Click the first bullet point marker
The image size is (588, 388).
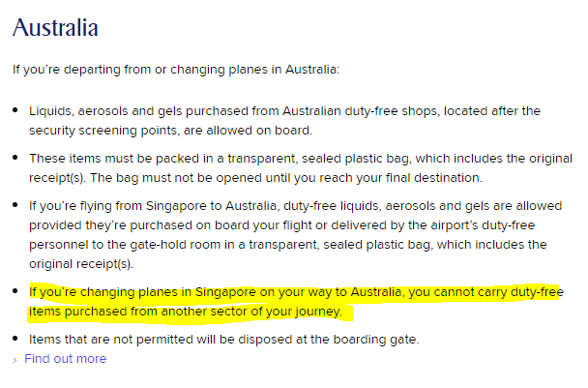point(15,111)
